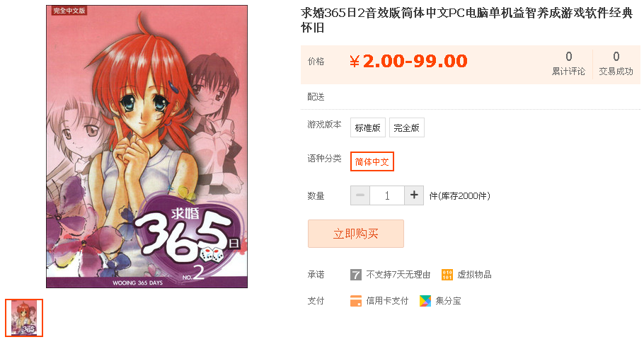Click the Jifenbao colorful icon
Viewport: 644px width, 342px height.
(x=425, y=301)
